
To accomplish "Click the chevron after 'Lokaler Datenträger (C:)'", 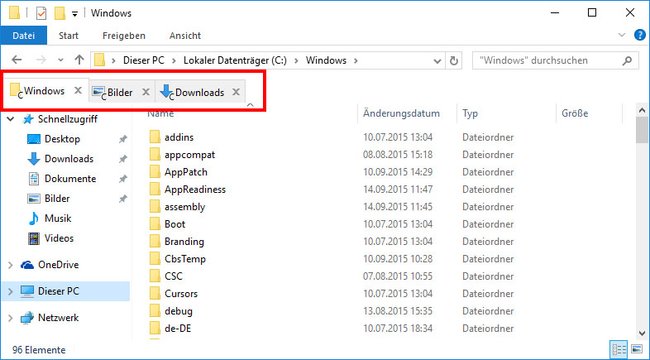I will tap(296, 61).
